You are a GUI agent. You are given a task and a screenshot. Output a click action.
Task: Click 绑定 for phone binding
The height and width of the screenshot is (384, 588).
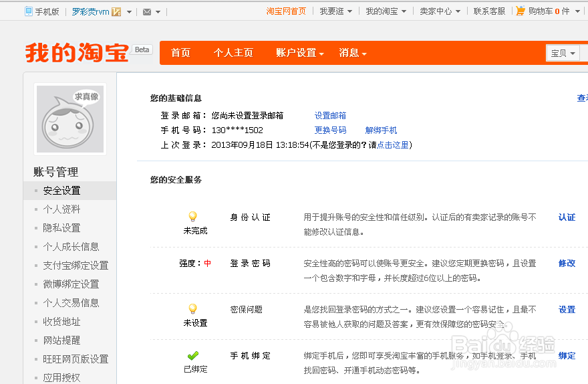click(567, 356)
